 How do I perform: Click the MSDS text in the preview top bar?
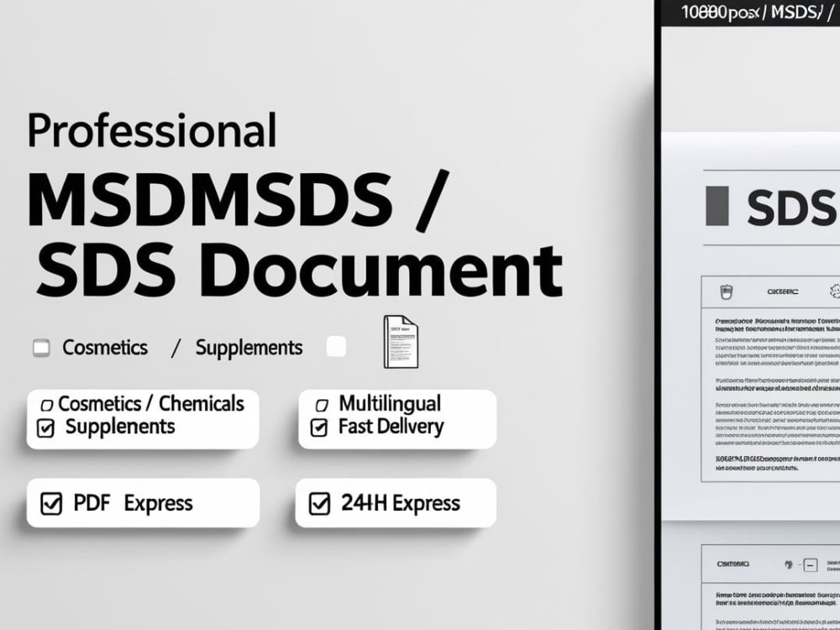(796, 12)
